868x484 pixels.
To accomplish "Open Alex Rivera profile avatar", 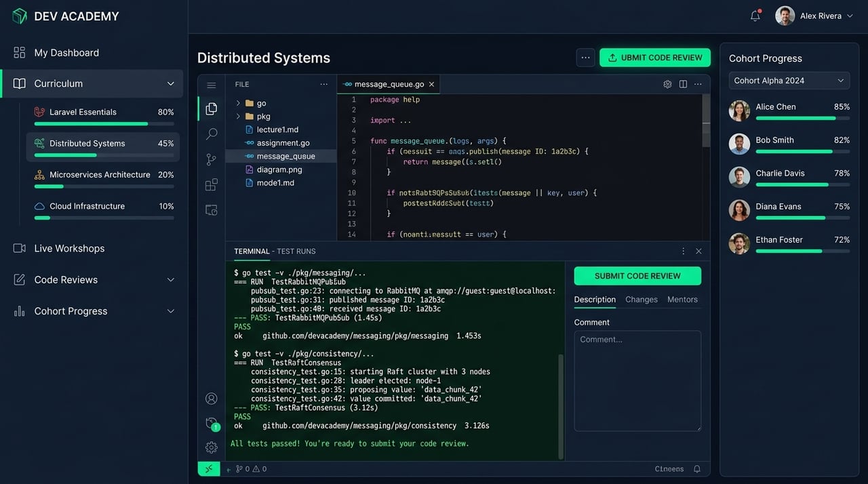I will pos(785,16).
